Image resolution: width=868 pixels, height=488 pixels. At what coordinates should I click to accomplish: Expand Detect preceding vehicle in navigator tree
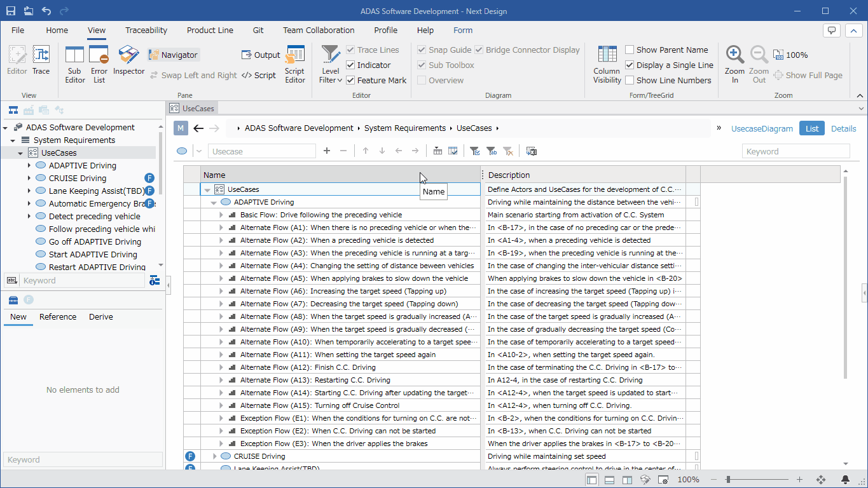[x=29, y=216]
